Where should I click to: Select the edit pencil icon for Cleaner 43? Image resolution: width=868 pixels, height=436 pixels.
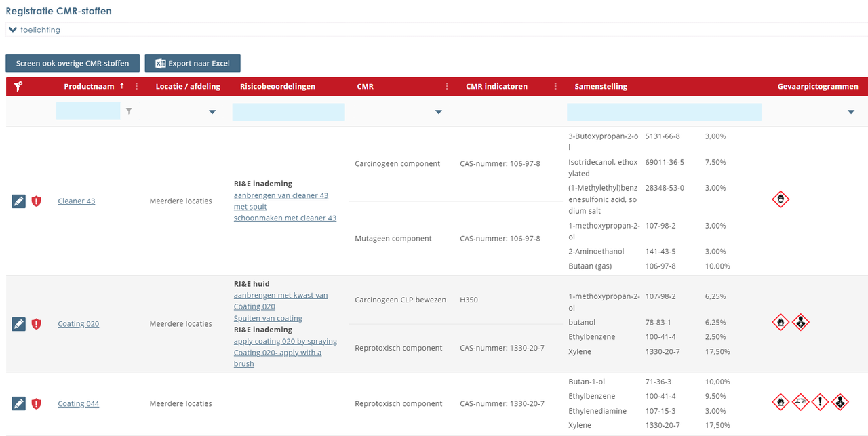(18, 201)
